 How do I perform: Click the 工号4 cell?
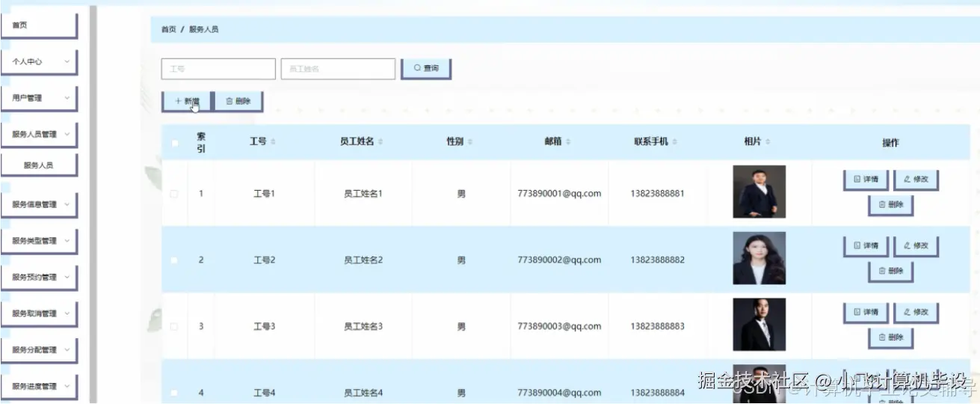tap(265, 393)
